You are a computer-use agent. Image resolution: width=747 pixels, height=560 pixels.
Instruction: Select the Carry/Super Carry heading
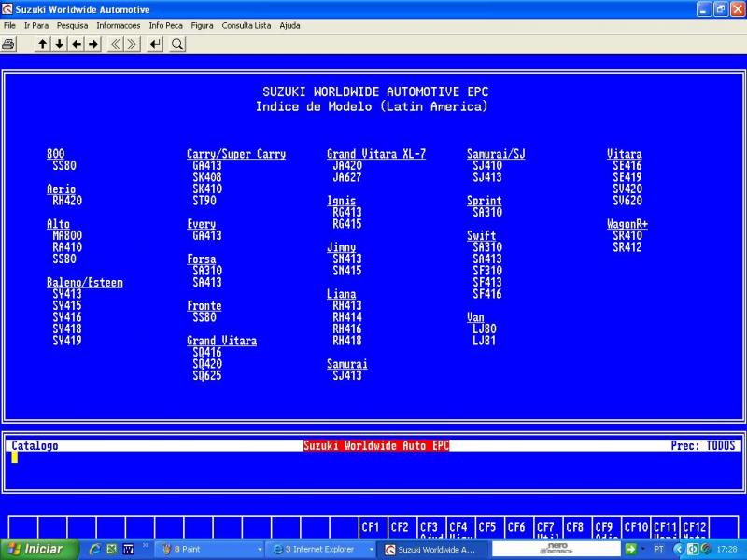[x=236, y=154]
